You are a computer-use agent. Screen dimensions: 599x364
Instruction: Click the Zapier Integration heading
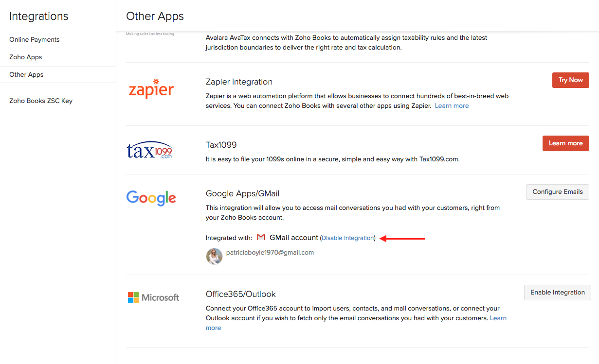point(239,82)
